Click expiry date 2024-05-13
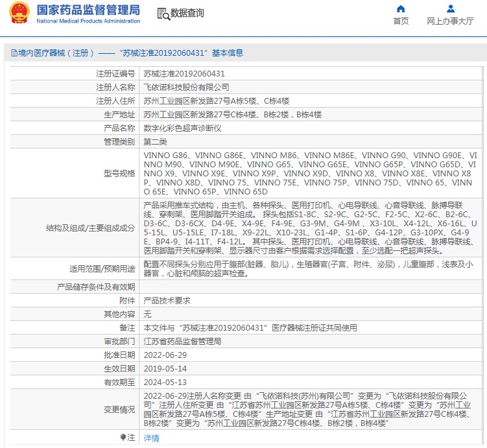The width and height of the screenshot is (487, 448). pyautogui.click(x=165, y=383)
